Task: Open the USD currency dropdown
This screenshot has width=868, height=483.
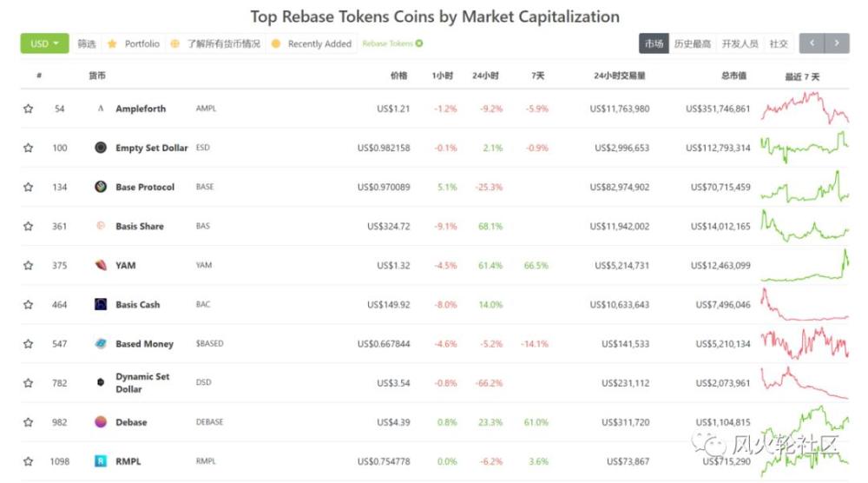Action: point(44,43)
